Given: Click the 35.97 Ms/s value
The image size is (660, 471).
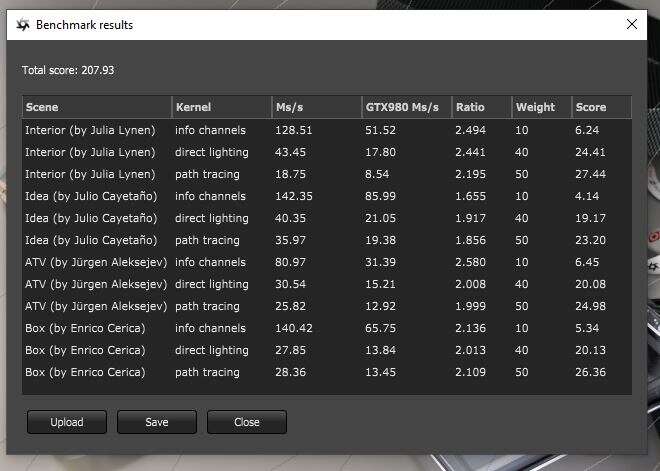Looking at the screenshot, I should pos(290,240).
